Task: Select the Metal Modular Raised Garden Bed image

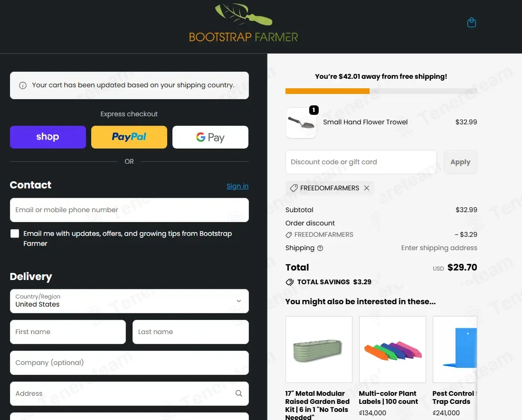Action: pyautogui.click(x=319, y=349)
